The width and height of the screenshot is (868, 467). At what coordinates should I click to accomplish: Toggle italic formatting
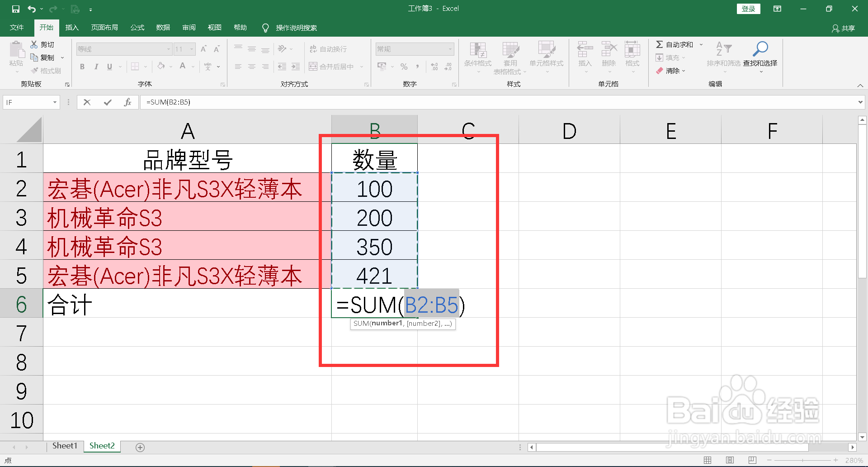(96, 66)
